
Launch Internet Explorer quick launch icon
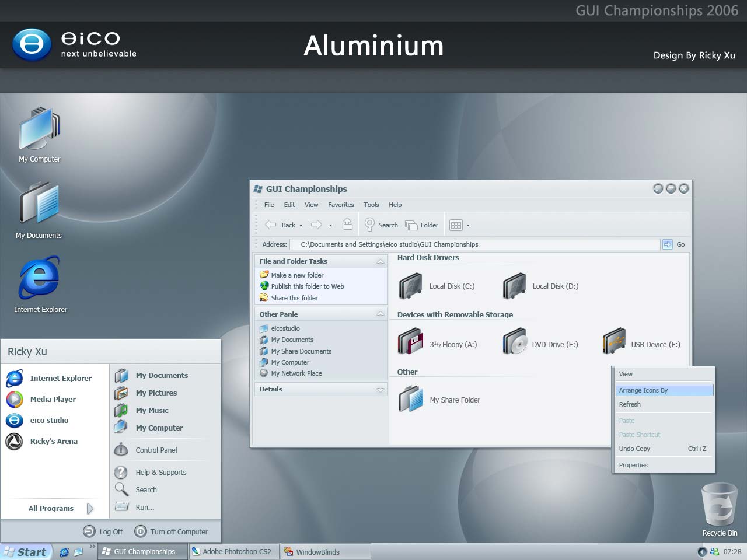coord(64,552)
